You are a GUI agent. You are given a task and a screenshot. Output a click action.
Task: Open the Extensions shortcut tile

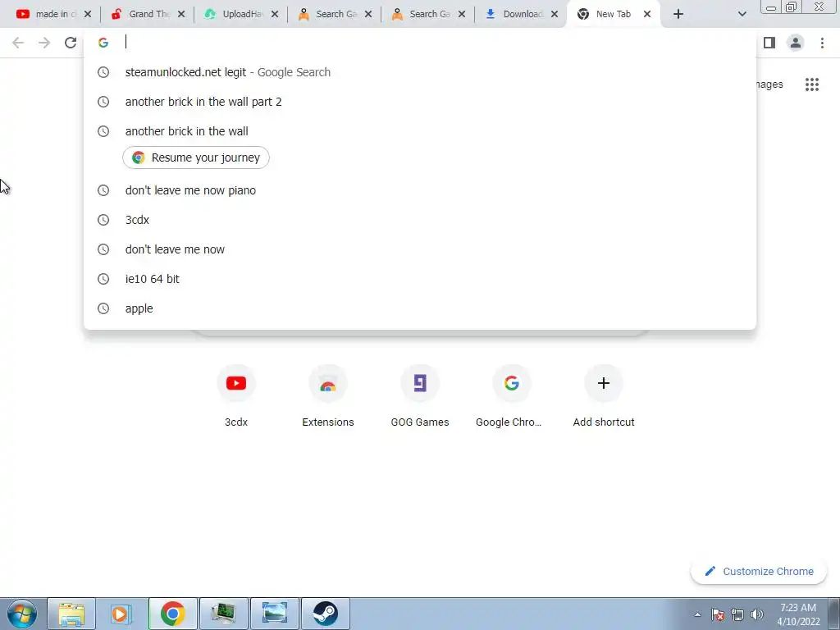click(x=328, y=396)
